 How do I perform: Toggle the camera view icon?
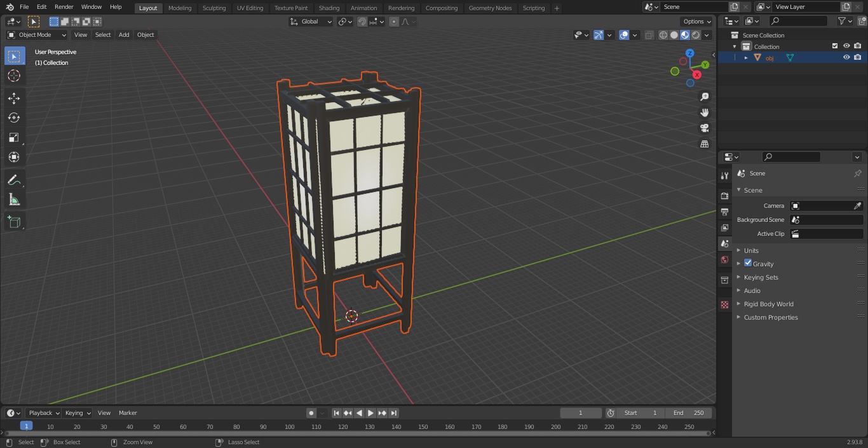704,128
